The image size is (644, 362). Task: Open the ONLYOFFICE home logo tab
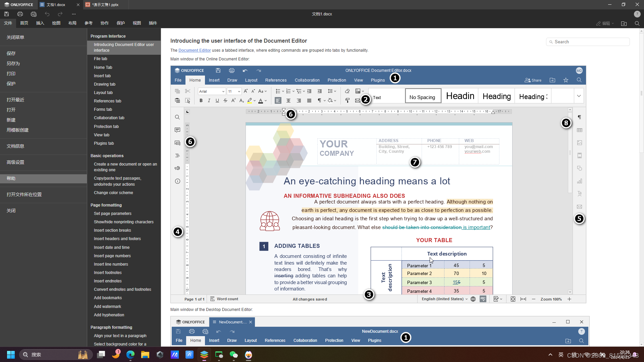[19, 5]
